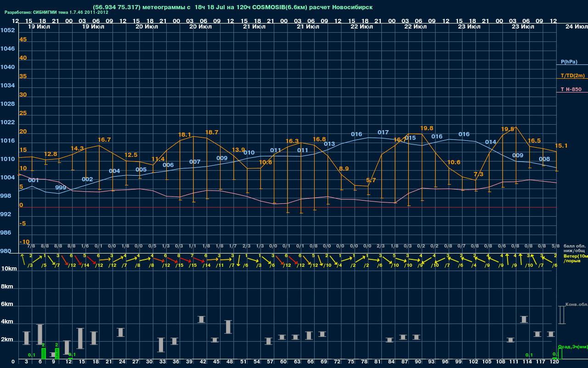Click the gray cloud bar above hour 114
Viewport: 588px width, 368px height.
(524, 319)
